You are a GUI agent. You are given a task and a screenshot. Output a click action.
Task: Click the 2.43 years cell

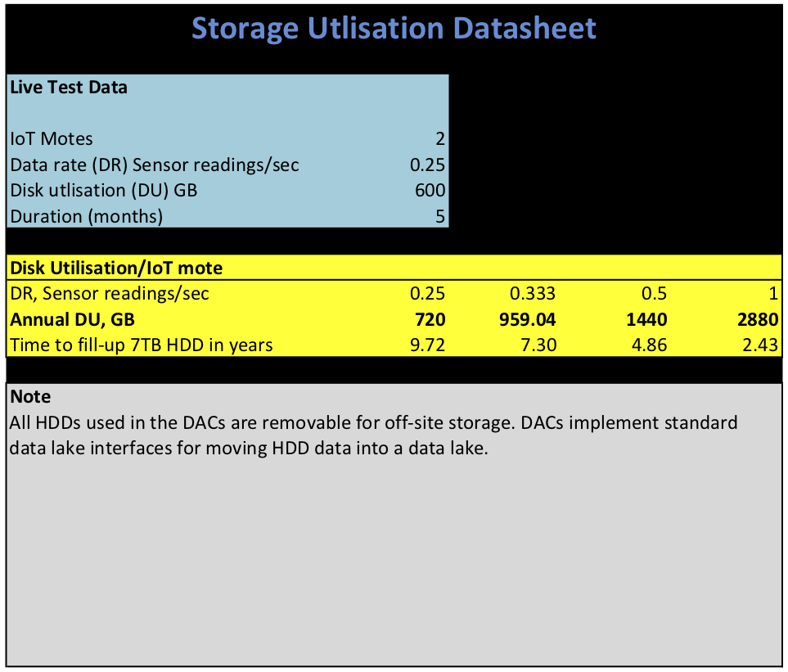[760, 345]
